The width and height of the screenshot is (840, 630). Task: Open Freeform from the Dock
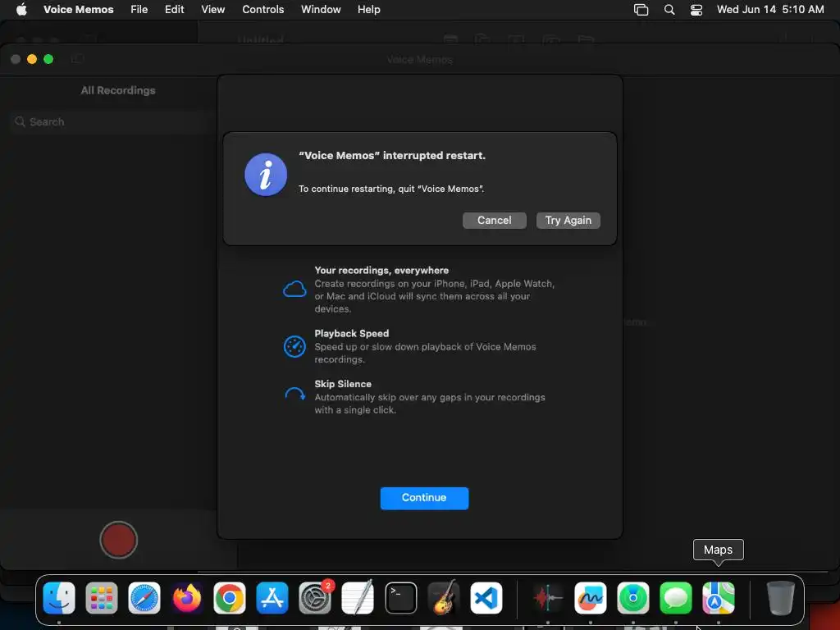[591, 597]
